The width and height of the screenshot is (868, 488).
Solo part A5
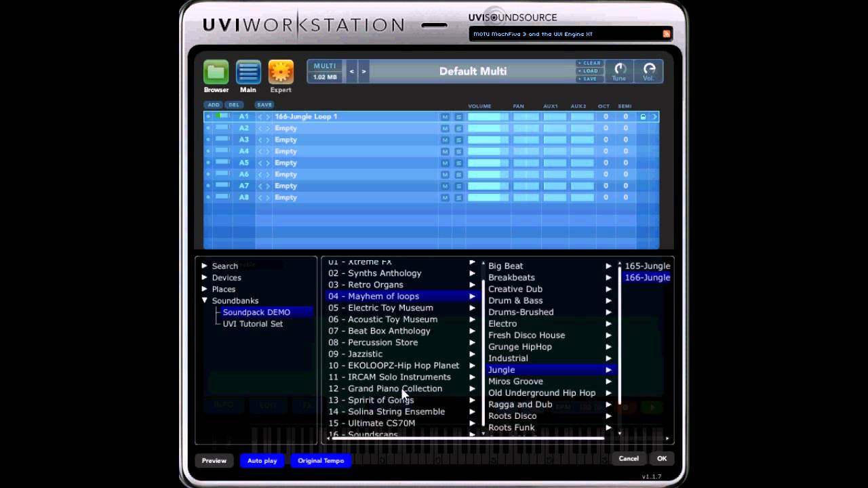[458, 163]
